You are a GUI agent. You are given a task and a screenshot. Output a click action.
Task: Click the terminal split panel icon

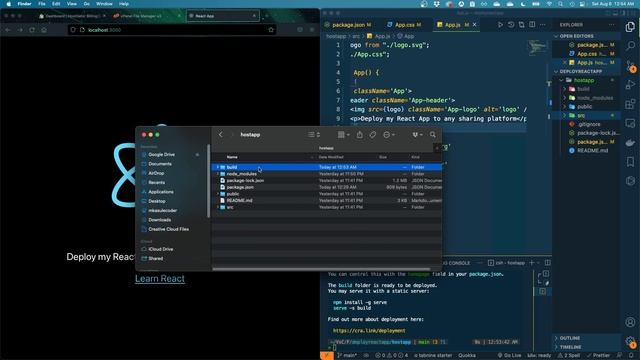pos(547,263)
